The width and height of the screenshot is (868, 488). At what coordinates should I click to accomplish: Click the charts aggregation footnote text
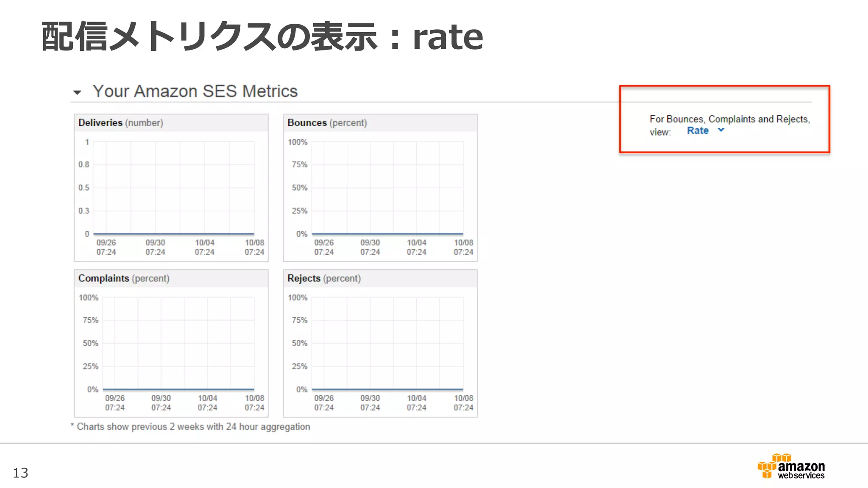click(190, 427)
